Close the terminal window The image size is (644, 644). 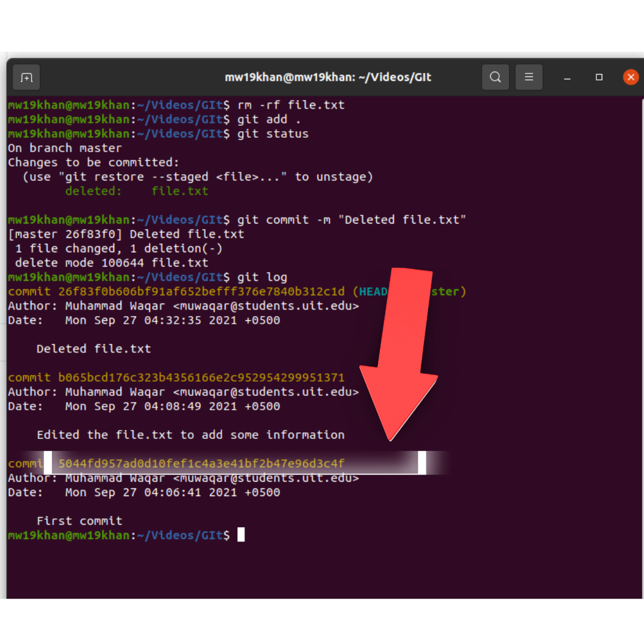pyautogui.click(x=631, y=77)
